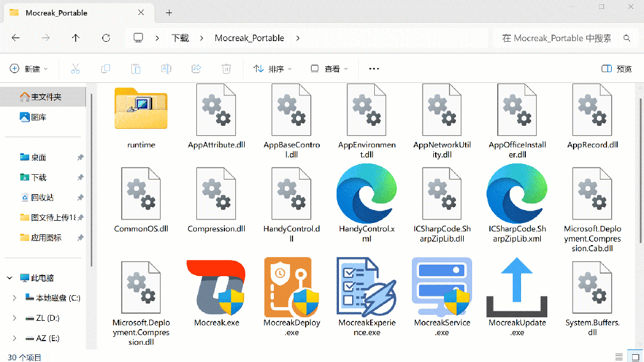Expand the 本地磁盘 (C:) drive node
The width and height of the screenshot is (644, 362).
(14, 298)
